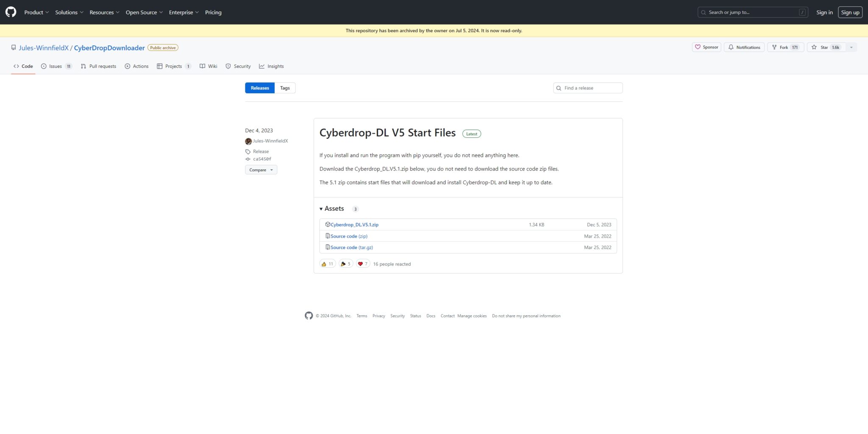Open the Pricing menu item
This screenshot has height=434, width=868.
(213, 12)
